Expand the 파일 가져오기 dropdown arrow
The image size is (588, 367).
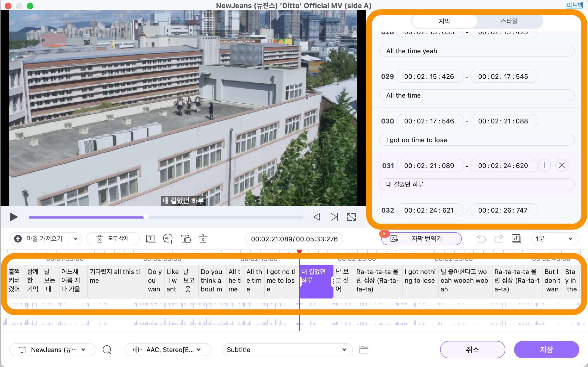click(x=75, y=238)
